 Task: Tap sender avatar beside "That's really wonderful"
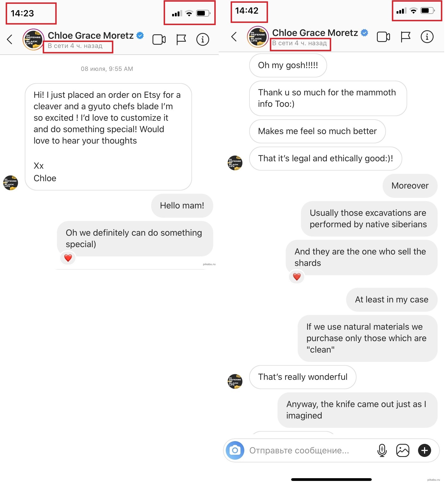pyautogui.click(x=235, y=381)
